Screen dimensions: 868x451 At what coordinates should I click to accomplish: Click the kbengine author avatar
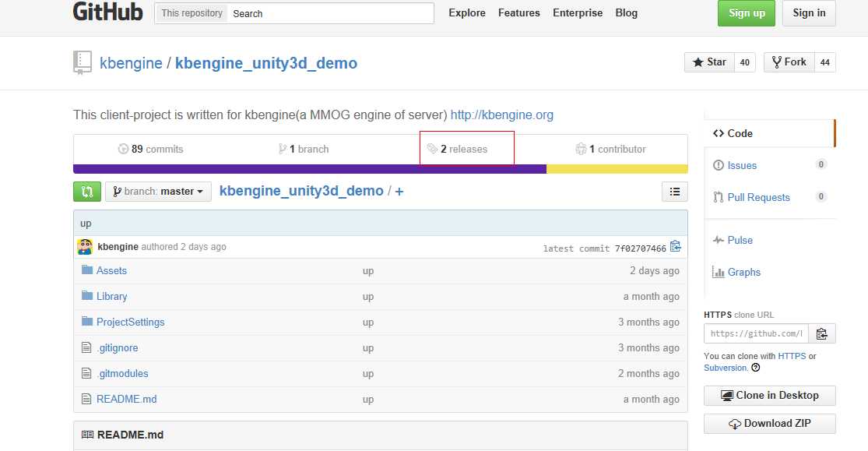(x=85, y=247)
